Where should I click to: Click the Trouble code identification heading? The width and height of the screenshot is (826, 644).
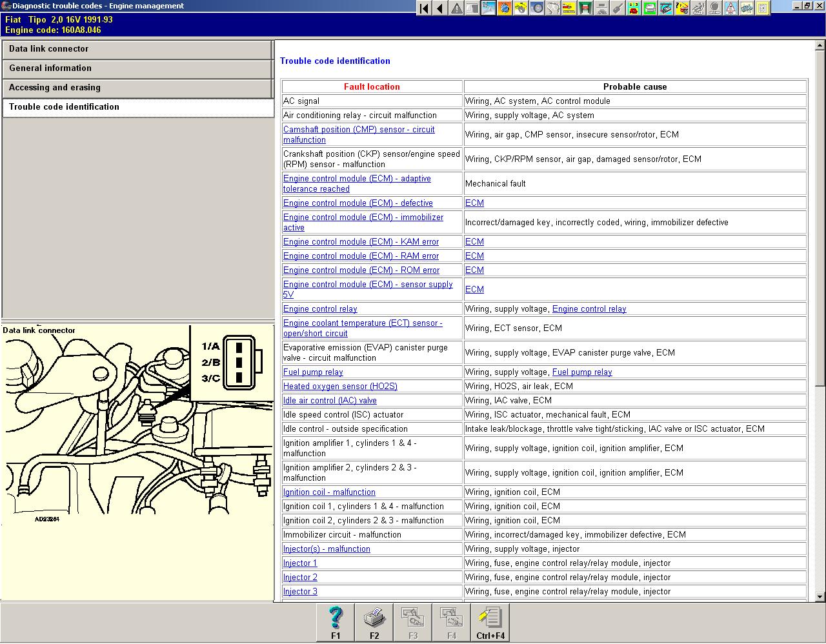pos(335,61)
